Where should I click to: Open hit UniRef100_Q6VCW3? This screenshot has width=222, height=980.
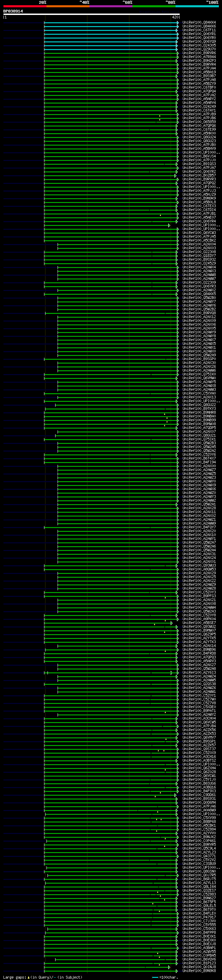point(199,233)
